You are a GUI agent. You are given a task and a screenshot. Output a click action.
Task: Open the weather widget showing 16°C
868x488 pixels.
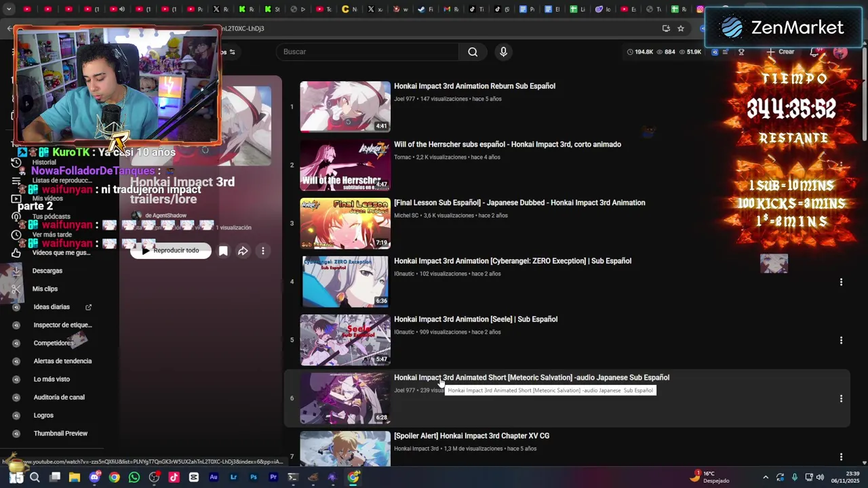pyautogui.click(x=710, y=476)
